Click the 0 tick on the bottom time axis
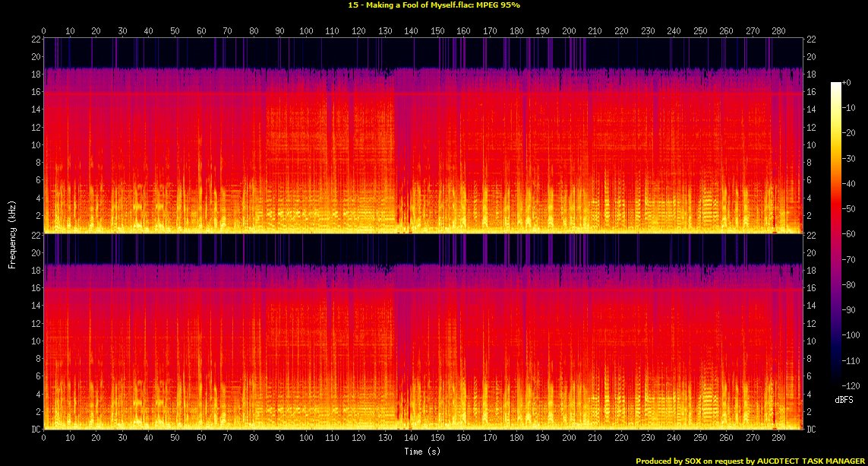The height and width of the screenshot is (466, 868). (x=43, y=439)
